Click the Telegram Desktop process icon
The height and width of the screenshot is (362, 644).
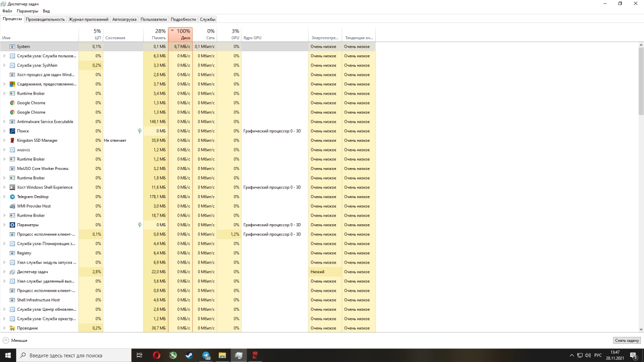coord(13,197)
